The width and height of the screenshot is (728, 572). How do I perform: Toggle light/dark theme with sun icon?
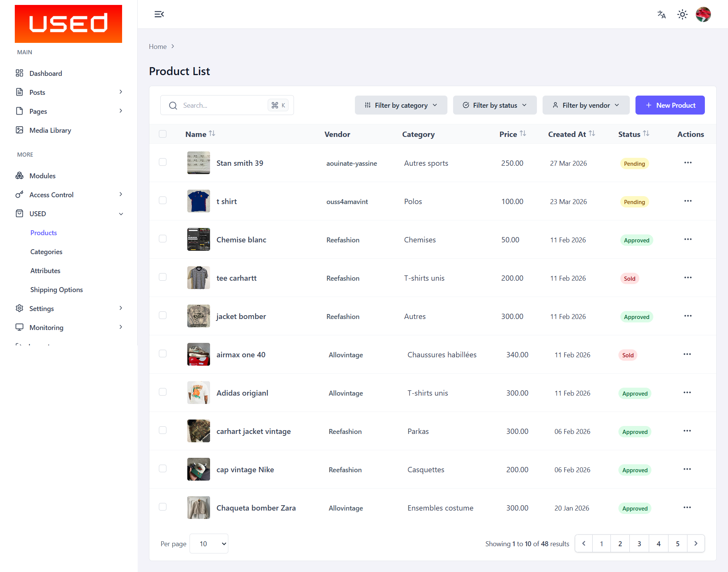tap(682, 14)
